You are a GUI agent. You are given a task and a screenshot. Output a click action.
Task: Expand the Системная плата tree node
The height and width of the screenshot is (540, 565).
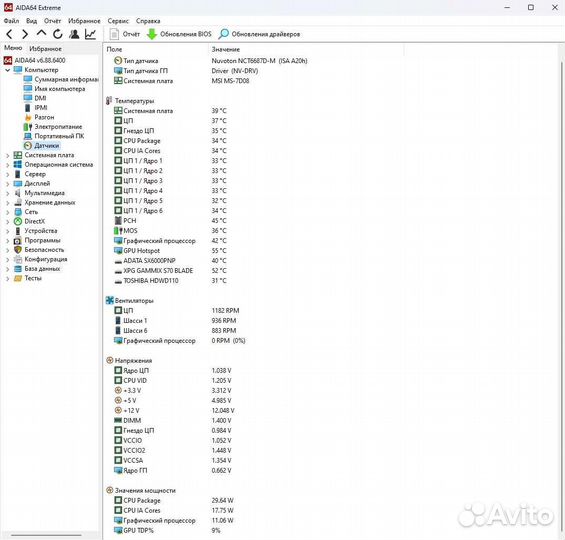point(8,156)
